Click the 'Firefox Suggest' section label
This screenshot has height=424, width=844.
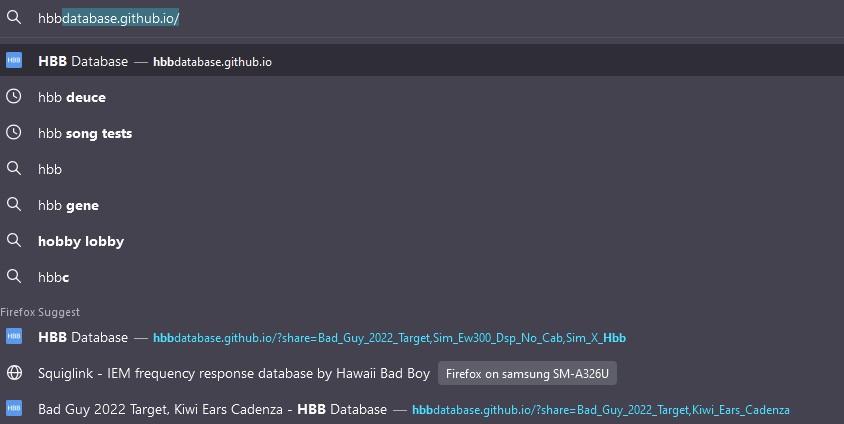(40, 312)
